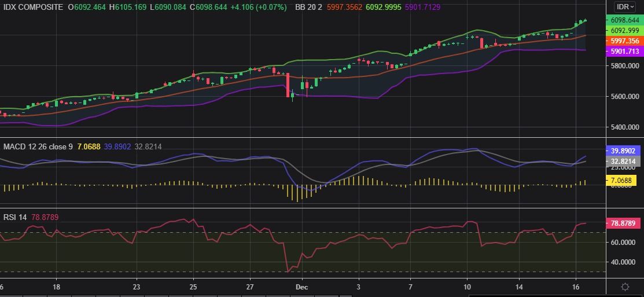Screen dimensions: 644x297
Task: Click the yellow 7.0688 histogram axis label
Action: click(x=621, y=180)
